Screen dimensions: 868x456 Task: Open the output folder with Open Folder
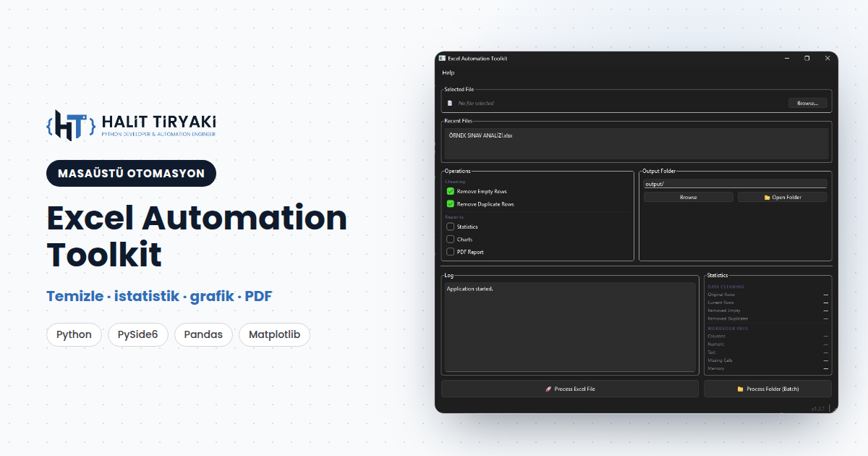pos(782,197)
